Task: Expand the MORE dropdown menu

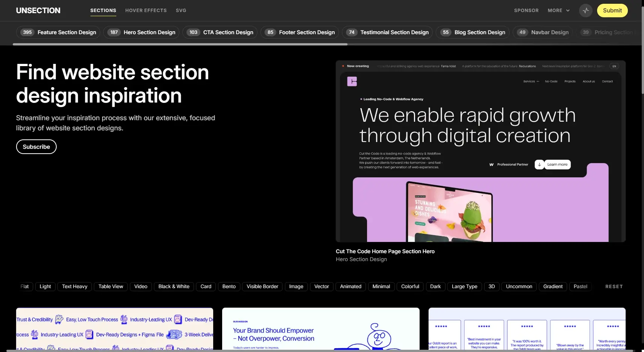Action: point(558,11)
